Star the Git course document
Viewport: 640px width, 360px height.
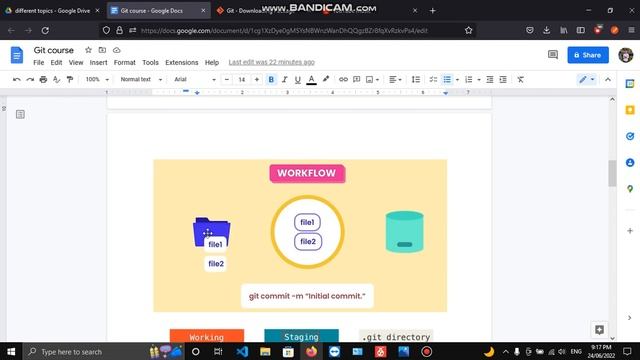(88, 50)
